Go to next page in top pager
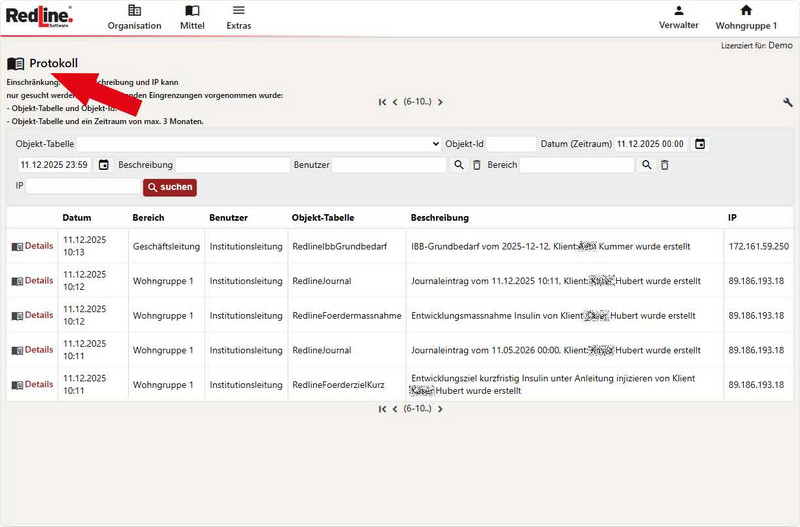 pos(440,102)
